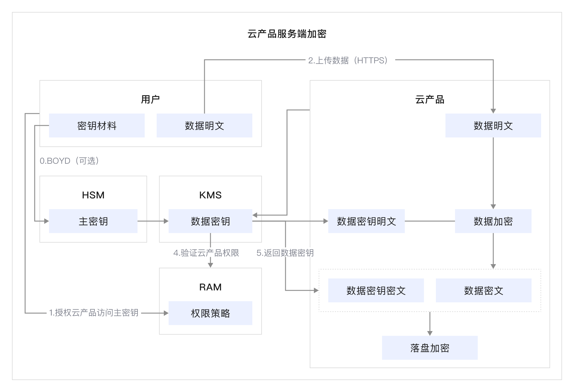The width and height of the screenshot is (574, 392).
Task: Select the 0.BOYD（可选）label
Action: pos(70,161)
